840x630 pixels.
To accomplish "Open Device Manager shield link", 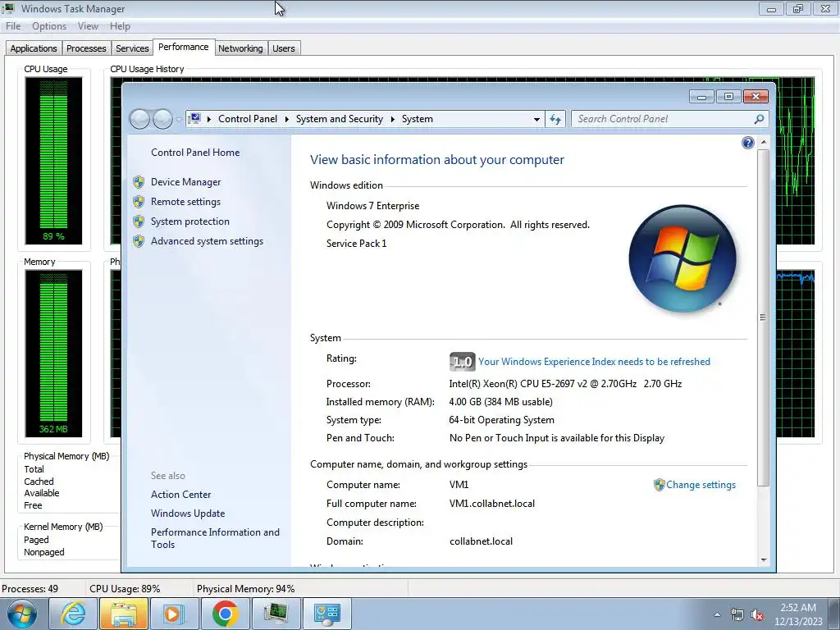I will tap(185, 182).
